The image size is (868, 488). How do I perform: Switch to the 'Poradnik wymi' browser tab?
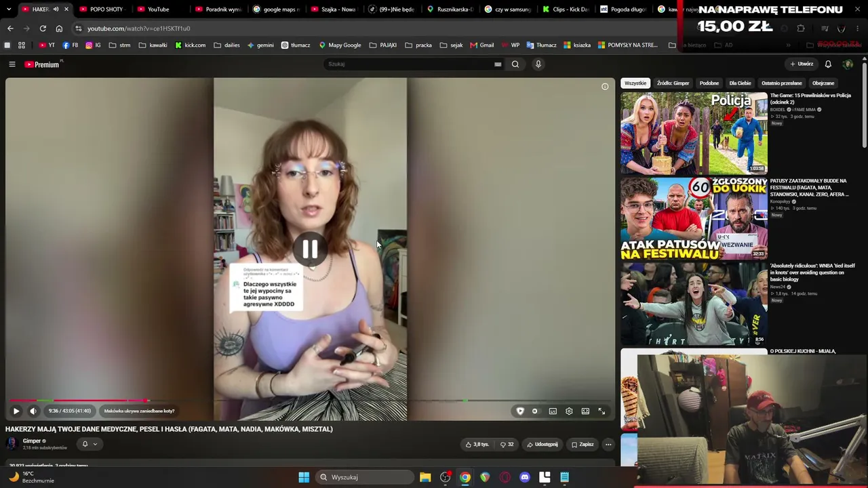point(219,9)
